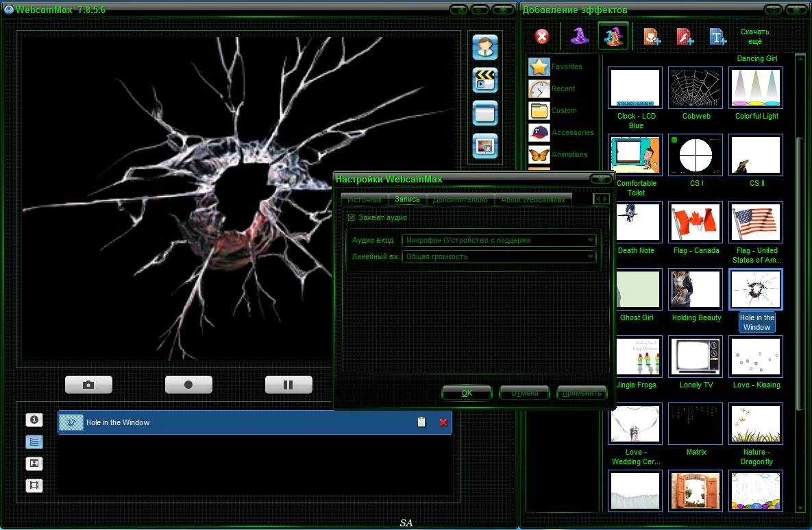812x530 pixels.
Task: Add a text effect with T+ icon
Action: point(717,37)
